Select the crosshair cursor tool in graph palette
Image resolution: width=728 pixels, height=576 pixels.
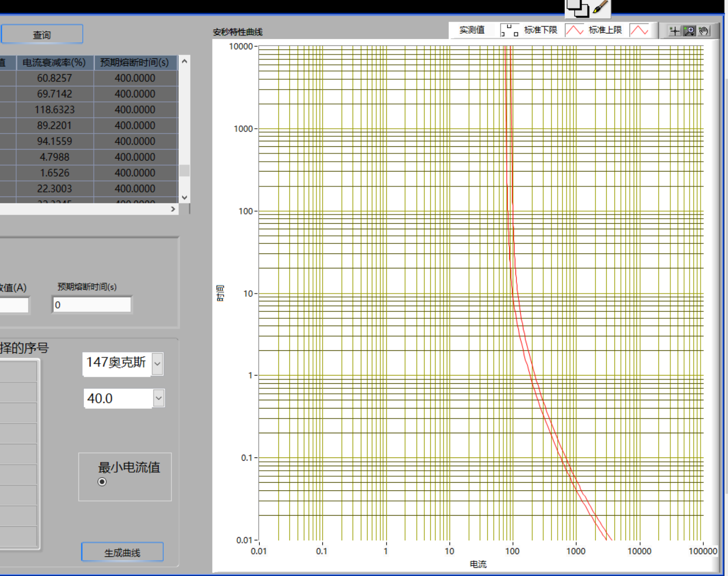(675, 31)
